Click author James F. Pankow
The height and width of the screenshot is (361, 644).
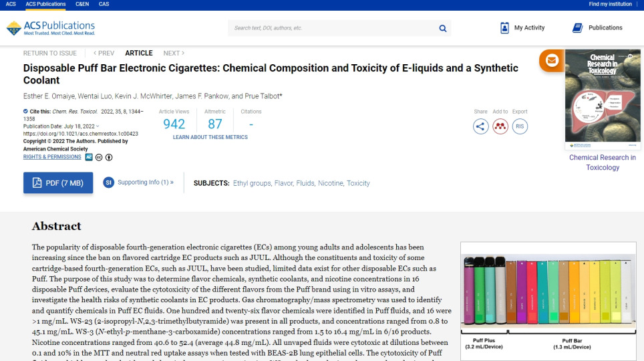[x=202, y=96]
